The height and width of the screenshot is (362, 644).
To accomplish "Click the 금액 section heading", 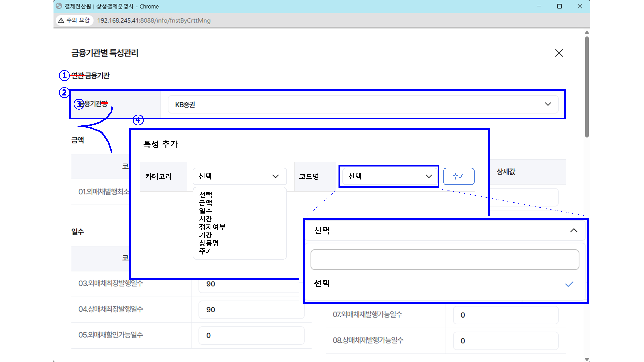I will (x=77, y=140).
